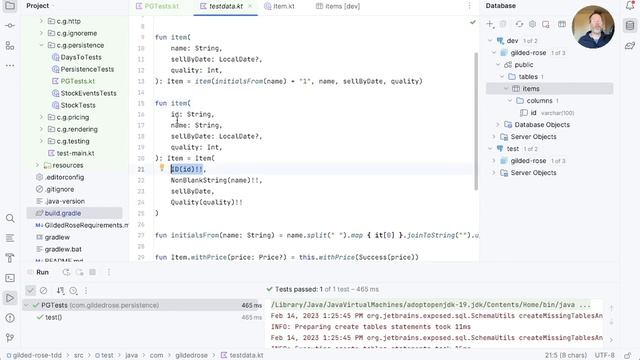640x360 pixels.
Task: Switch to the items [dev] tab
Action: point(338,6)
